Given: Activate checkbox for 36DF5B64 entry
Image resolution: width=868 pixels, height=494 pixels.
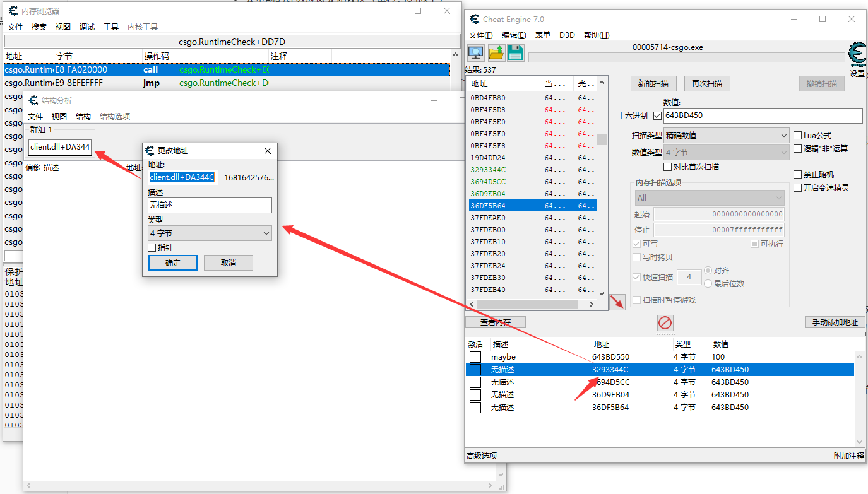Looking at the screenshot, I should (475, 408).
